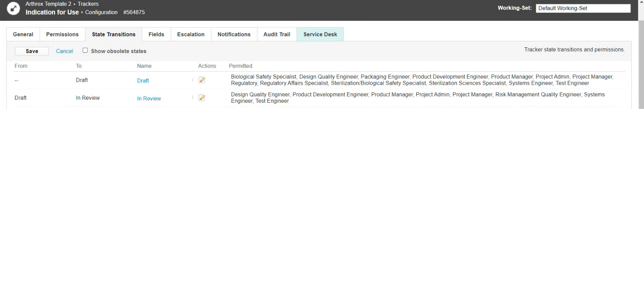The height and width of the screenshot is (286, 644).
Task: Open the Notifications tab
Action: [234, 34]
